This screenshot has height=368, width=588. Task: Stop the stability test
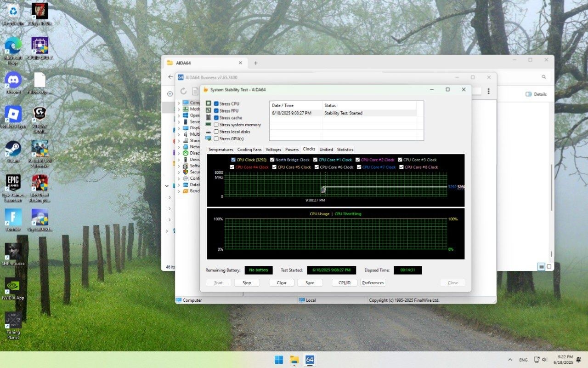247,283
